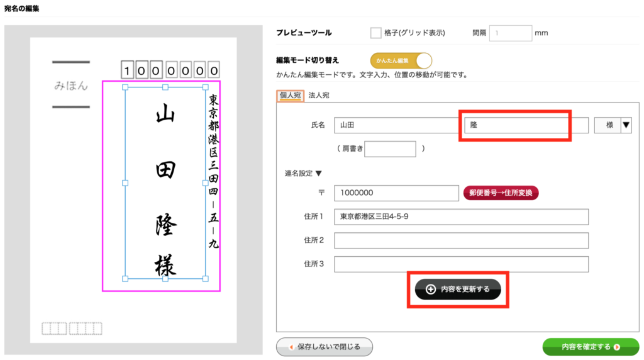Click the given name field containing 隆

click(526, 125)
